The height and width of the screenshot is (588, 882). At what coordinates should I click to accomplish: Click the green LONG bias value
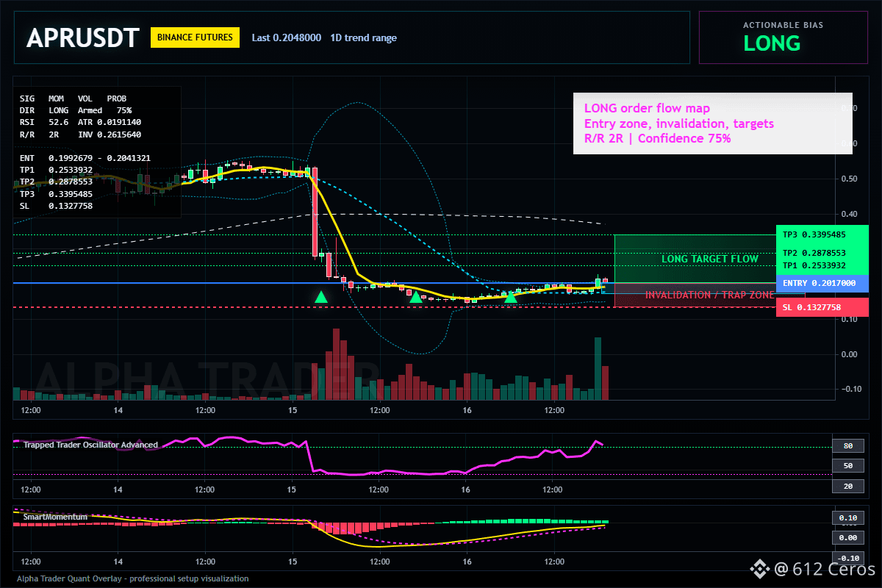click(772, 43)
